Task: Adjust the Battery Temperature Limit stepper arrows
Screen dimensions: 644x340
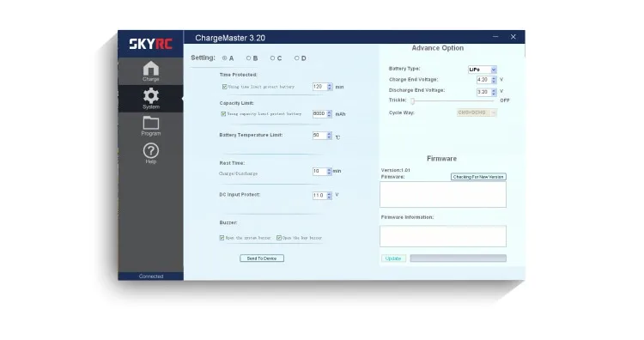Action: pos(329,136)
